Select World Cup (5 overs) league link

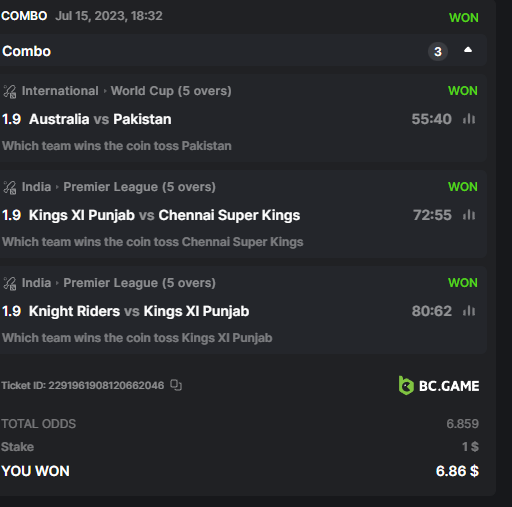pos(171,91)
